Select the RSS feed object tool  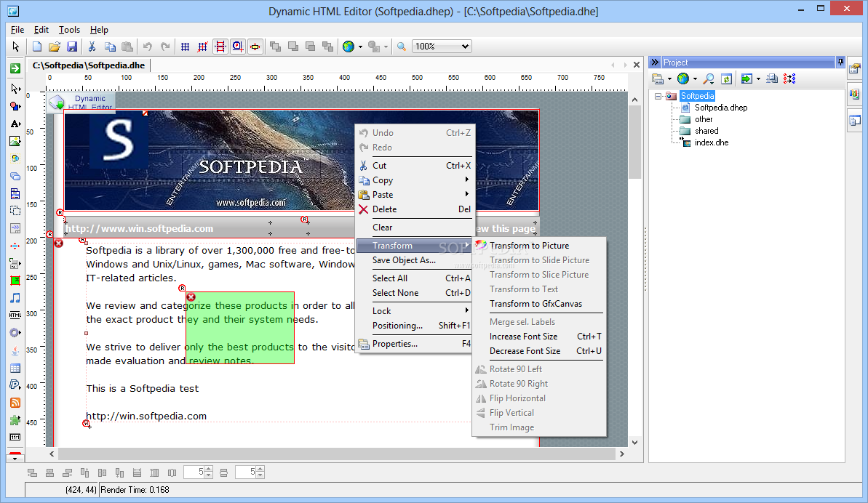click(15, 403)
